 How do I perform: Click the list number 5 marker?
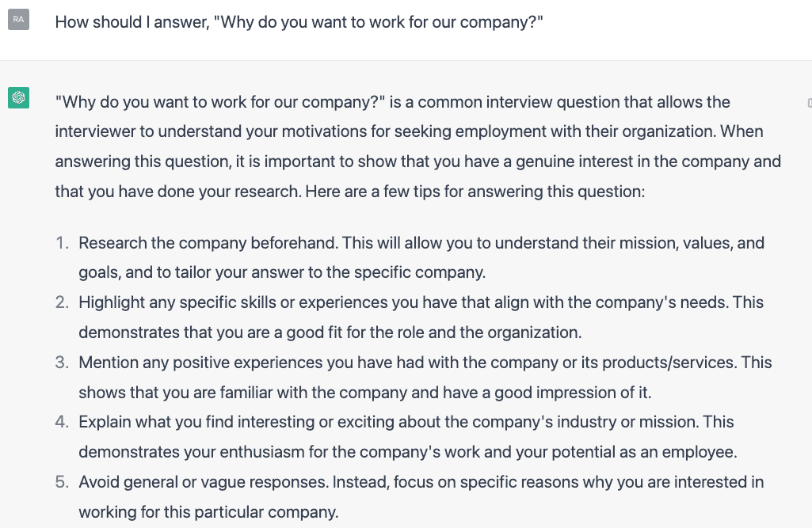pos(62,482)
